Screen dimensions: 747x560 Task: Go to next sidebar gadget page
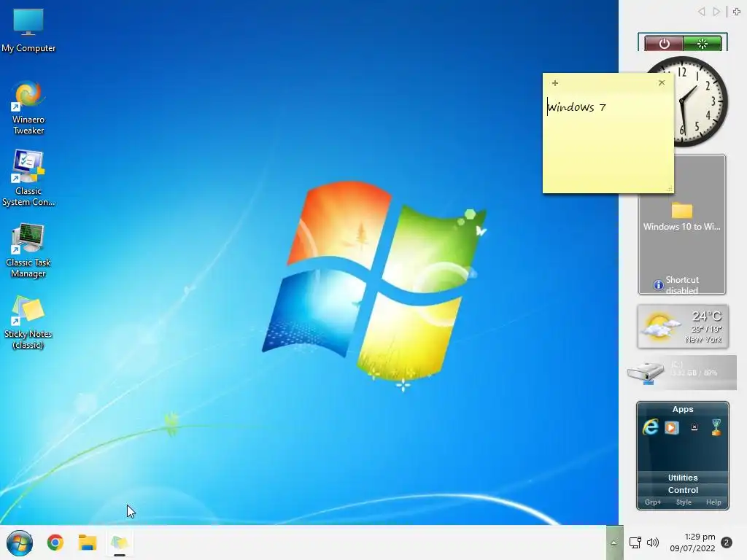click(716, 12)
